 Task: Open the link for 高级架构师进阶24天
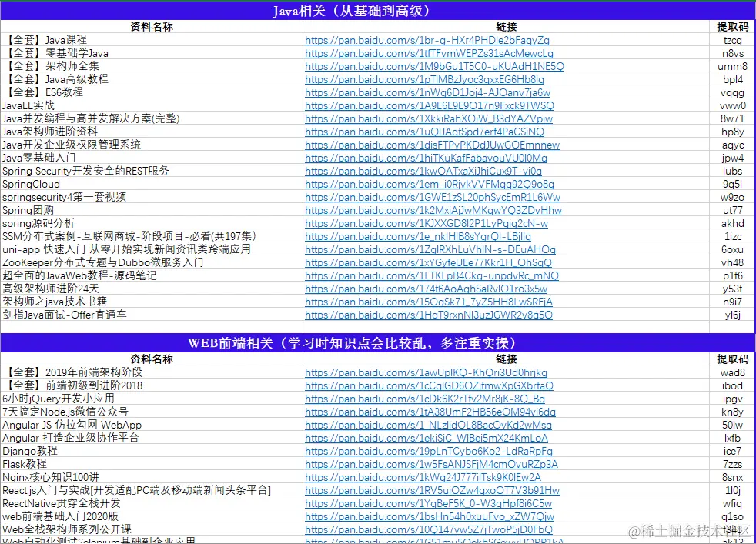pyautogui.click(x=427, y=289)
